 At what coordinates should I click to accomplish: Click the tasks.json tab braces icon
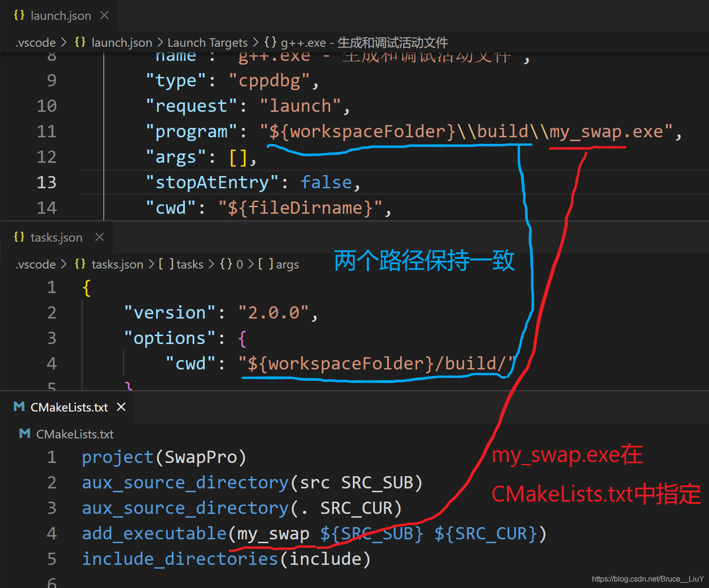(19, 237)
